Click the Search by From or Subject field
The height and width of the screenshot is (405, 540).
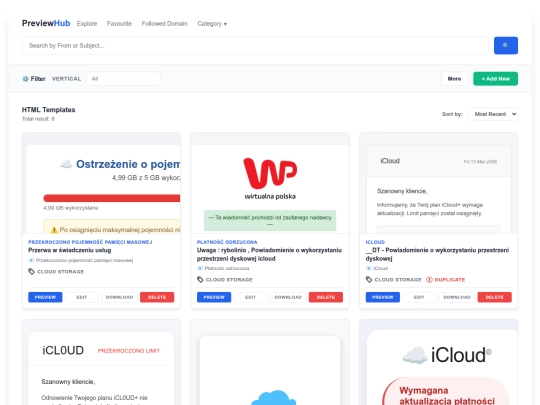coord(255,45)
